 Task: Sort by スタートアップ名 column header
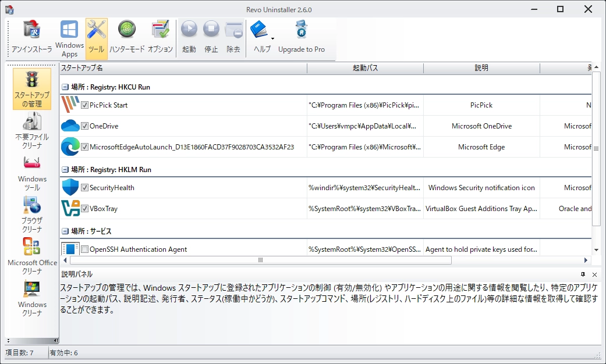[x=183, y=68]
